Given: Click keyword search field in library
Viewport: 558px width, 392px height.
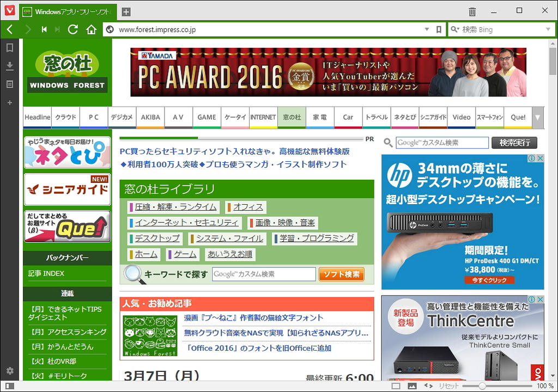Looking at the screenshot, I should (264, 274).
